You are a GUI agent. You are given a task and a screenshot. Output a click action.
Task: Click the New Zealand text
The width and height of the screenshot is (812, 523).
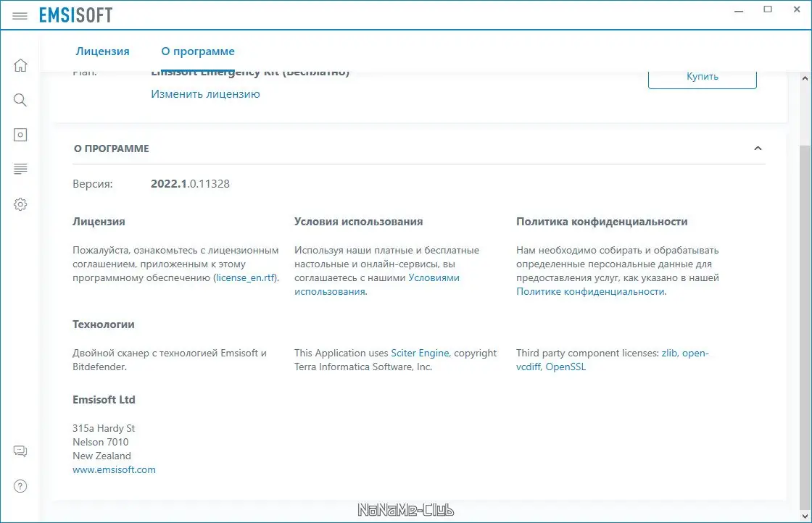click(101, 456)
